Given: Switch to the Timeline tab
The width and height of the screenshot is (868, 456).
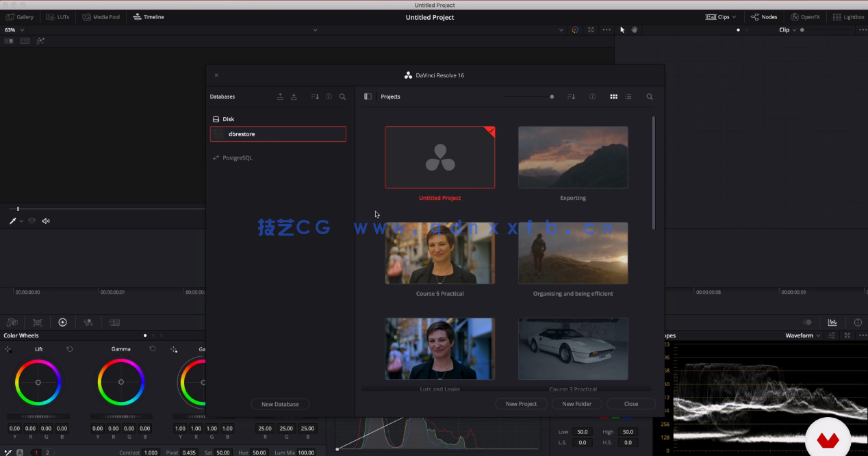Looking at the screenshot, I should click(x=149, y=16).
